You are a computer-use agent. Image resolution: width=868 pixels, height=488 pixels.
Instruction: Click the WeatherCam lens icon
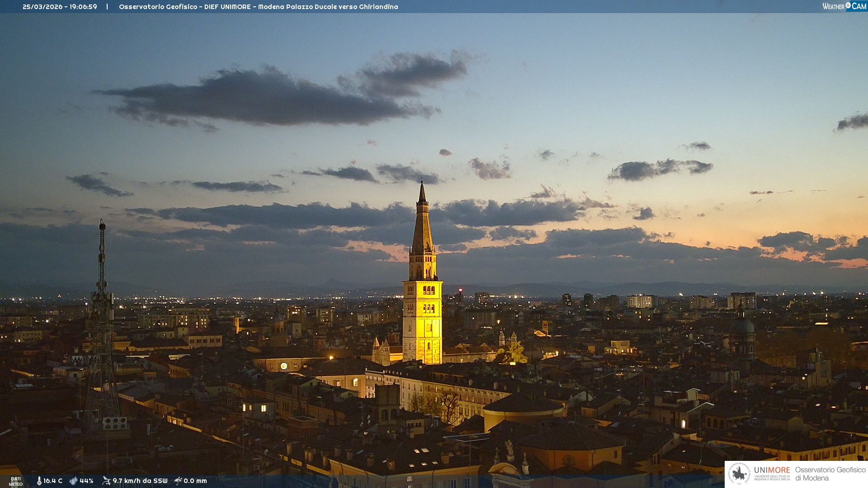coord(848,5)
